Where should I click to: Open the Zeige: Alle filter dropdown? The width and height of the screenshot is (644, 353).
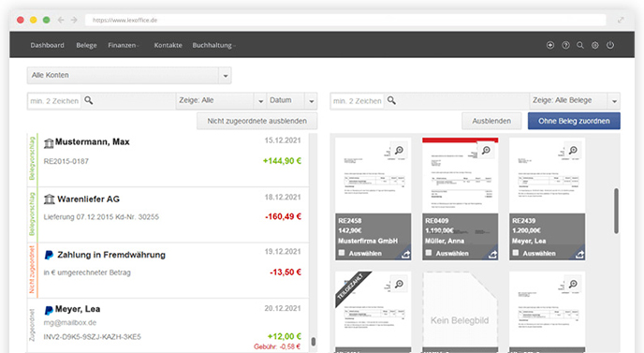coord(221,101)
